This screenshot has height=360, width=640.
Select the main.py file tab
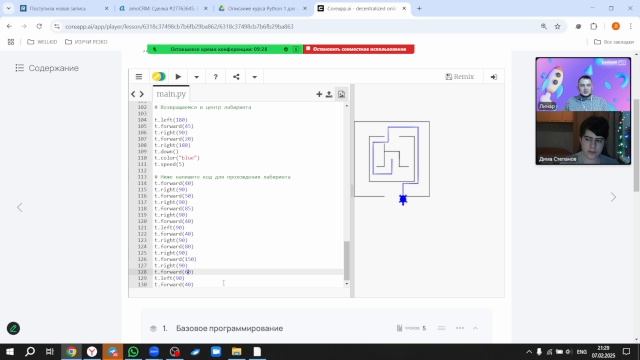171,94
